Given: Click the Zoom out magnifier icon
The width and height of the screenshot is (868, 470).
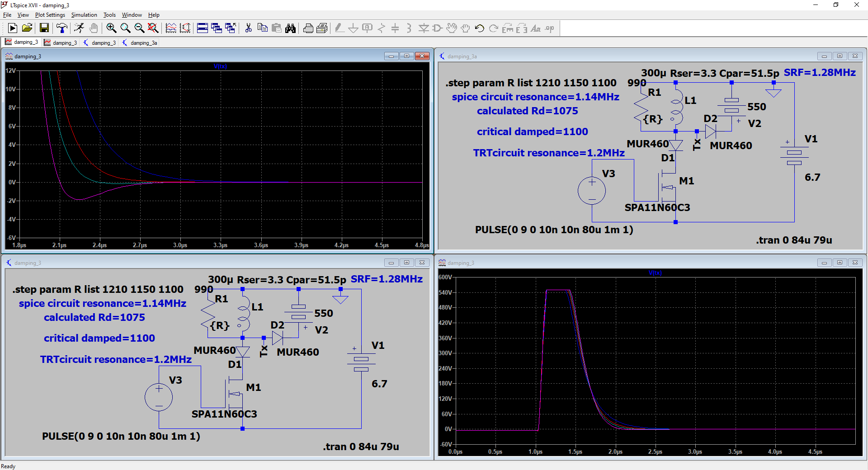Looking at the screenshot, I should point(139,28).
